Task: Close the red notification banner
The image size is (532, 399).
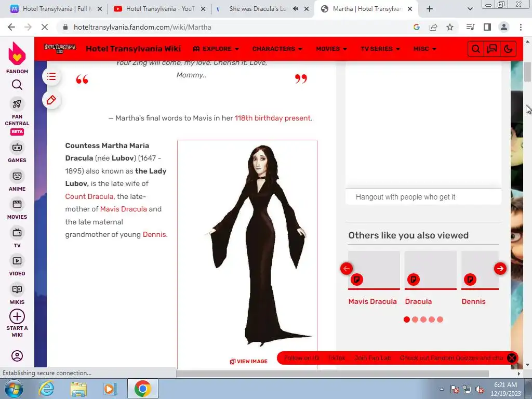Action: (x=512, y=358)
